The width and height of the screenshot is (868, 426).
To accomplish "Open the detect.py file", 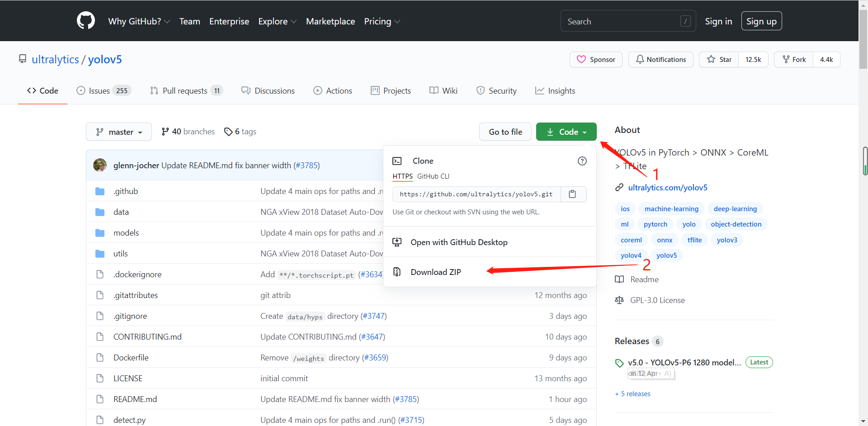I will click(129, 420).
